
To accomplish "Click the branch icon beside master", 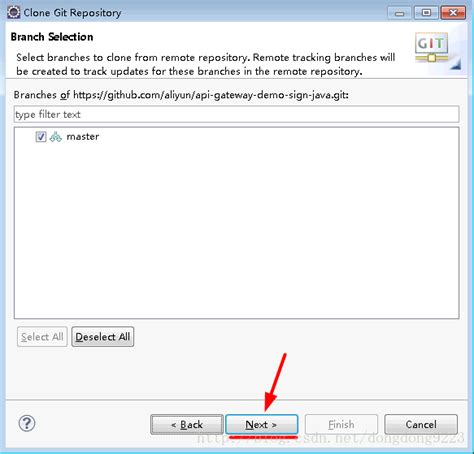I will click(56, 137).
